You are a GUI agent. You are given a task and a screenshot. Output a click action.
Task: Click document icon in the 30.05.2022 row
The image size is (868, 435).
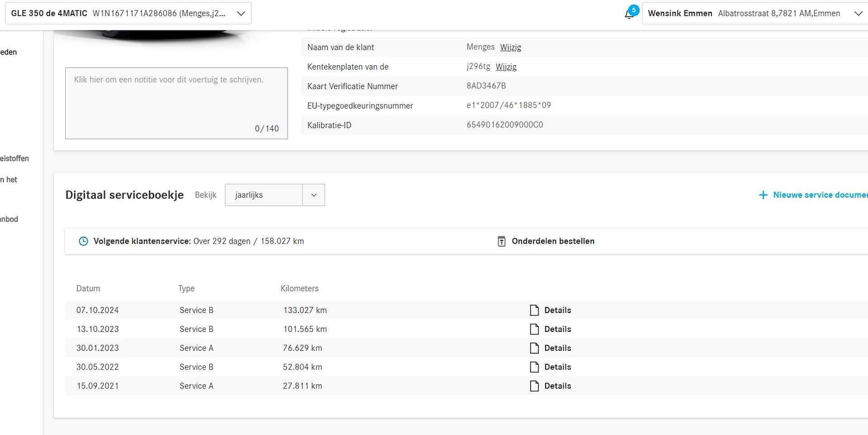534,367
